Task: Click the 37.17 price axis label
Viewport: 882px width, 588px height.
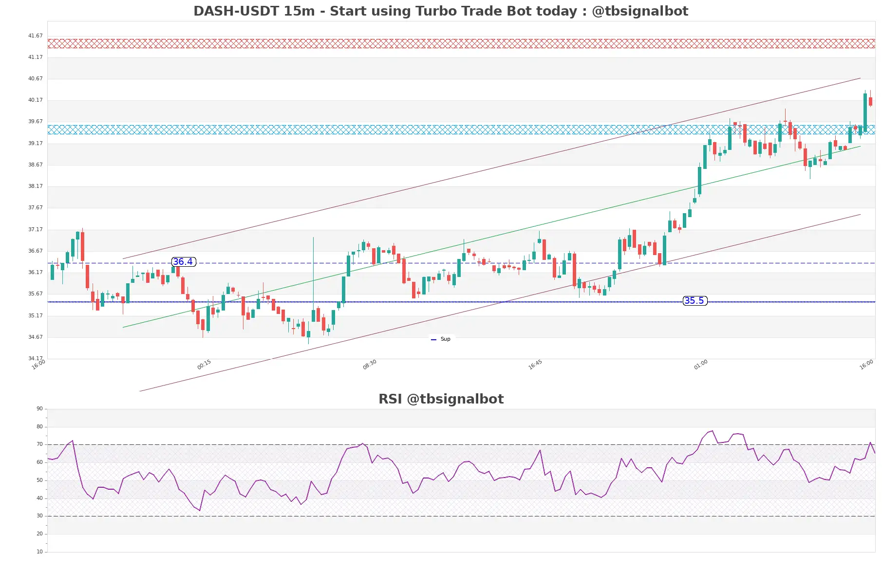Action: click(35, 229)
